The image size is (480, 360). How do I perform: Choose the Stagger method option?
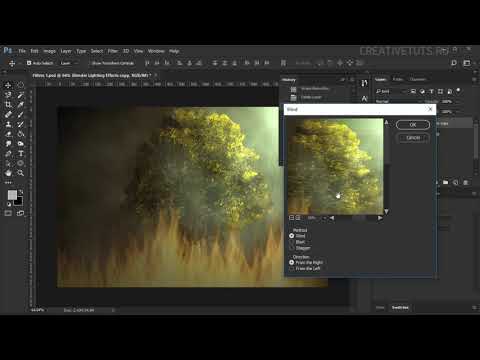292,248
